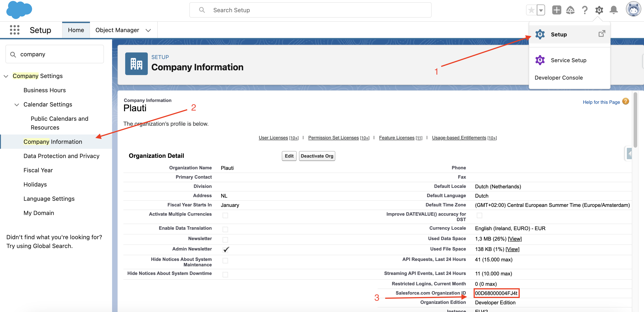Toggle the Newsletter checkbox
644x312 pixels.
tap(225, 239)
